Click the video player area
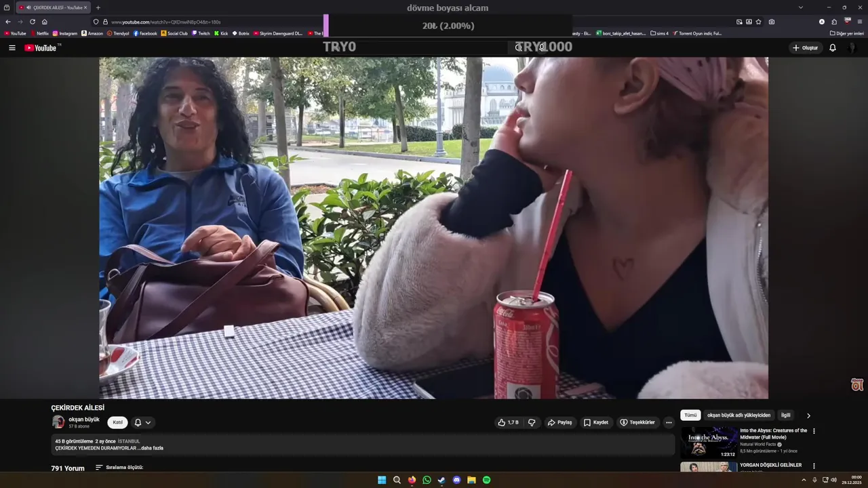 [434, 228]
